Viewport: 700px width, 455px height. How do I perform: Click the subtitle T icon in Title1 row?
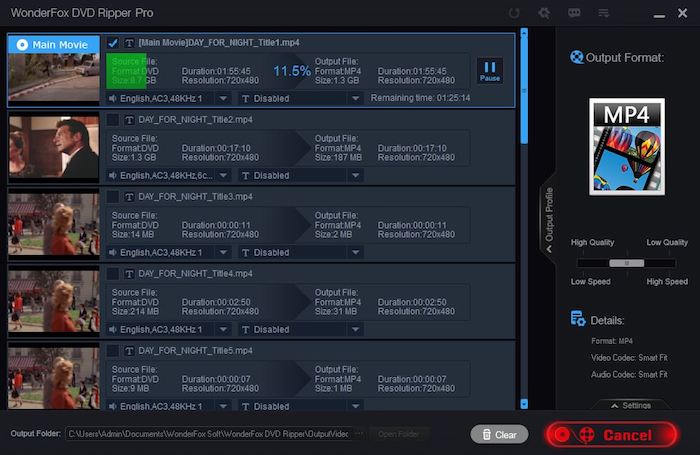tap(245, 98)
